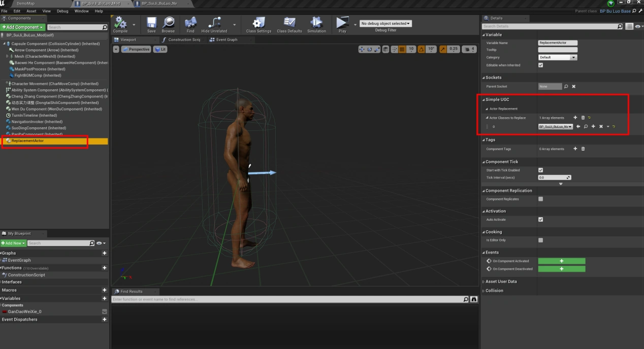Screen dimensions: 644x349
Task: Open the Window menu
Action: point(81,11)
